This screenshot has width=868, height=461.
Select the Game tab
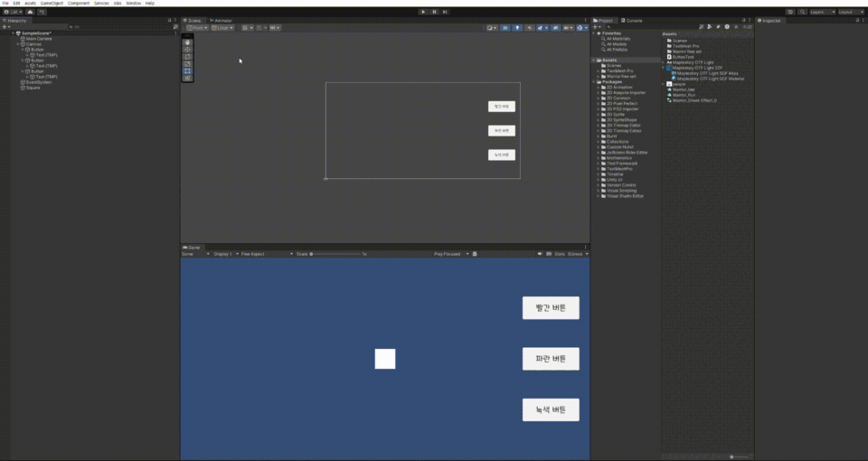click(x=192, y=248)
